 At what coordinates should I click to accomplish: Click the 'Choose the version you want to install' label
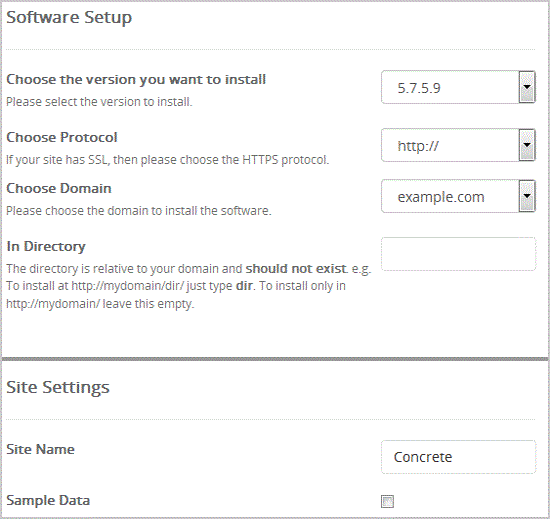point(136,80)
